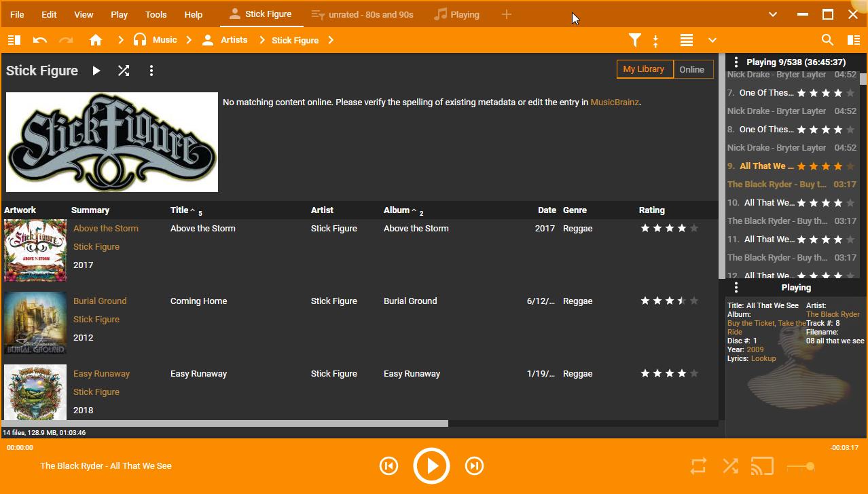This screenshot has height=494, width=868.
Task: Click the filter funnel icon
Action: click(x=634, y=40)
